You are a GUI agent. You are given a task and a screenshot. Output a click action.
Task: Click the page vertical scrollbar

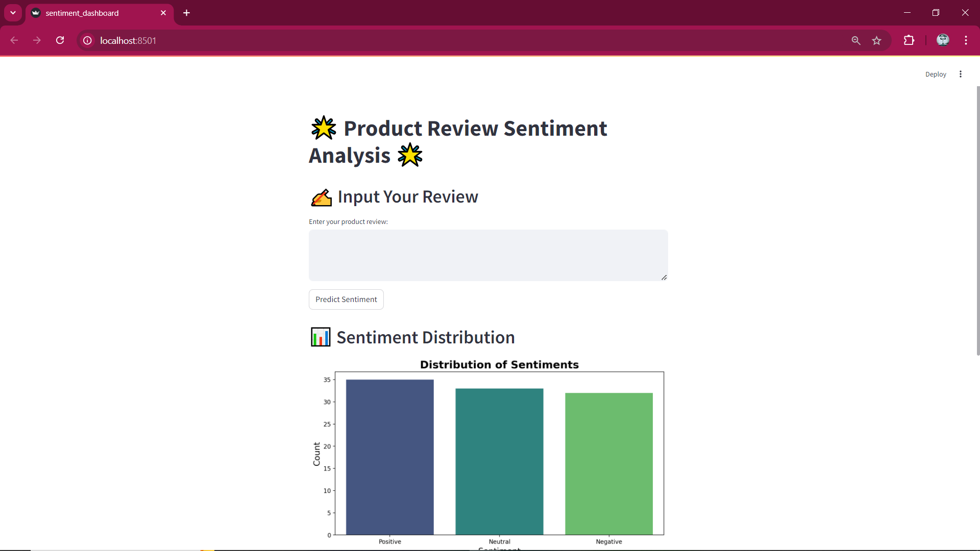(x=977, y=219)
